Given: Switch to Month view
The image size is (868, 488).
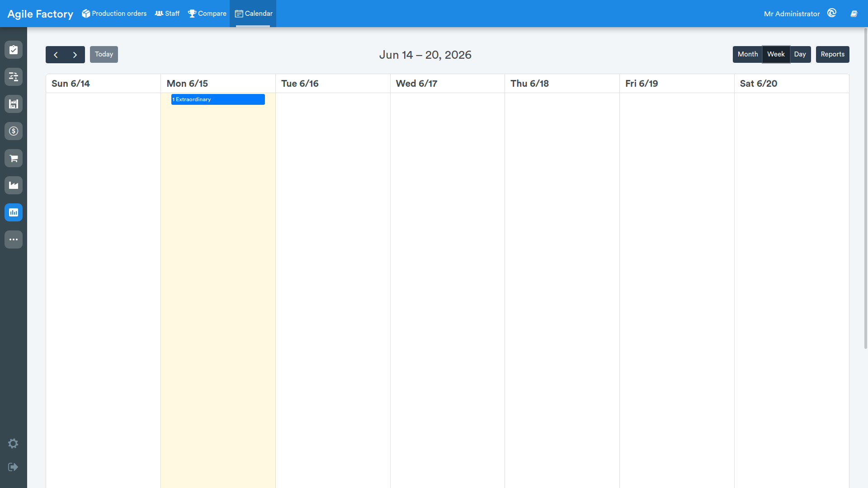Looking at the screenshot, I should tap(748, 54).
